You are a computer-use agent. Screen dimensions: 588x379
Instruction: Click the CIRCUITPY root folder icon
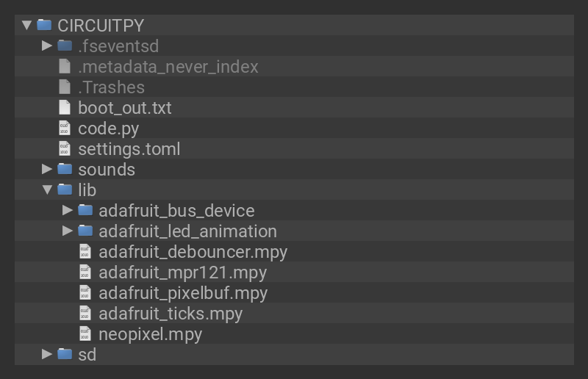point(44,25)
